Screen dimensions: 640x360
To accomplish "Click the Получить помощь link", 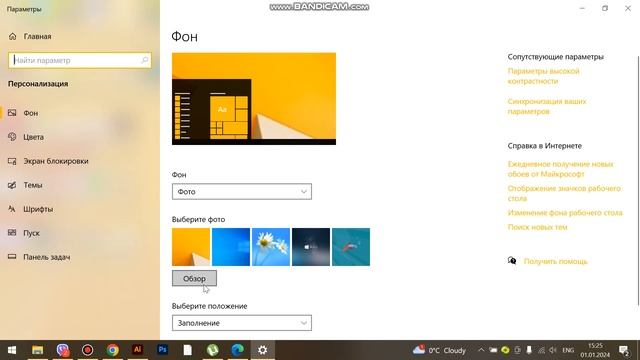I will tap(556, 261).
